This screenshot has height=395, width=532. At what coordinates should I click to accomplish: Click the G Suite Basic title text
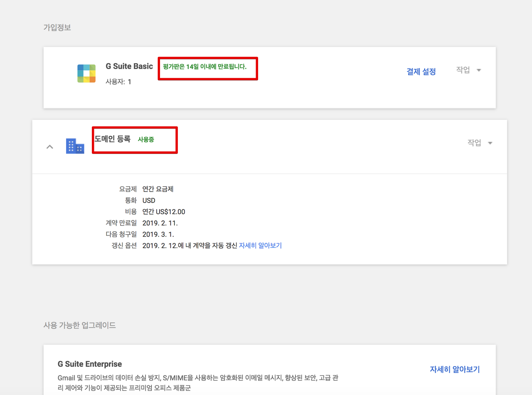[129, 66]
